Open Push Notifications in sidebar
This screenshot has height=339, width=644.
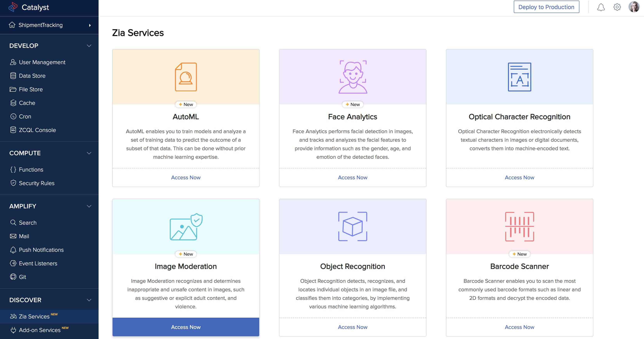41,250
